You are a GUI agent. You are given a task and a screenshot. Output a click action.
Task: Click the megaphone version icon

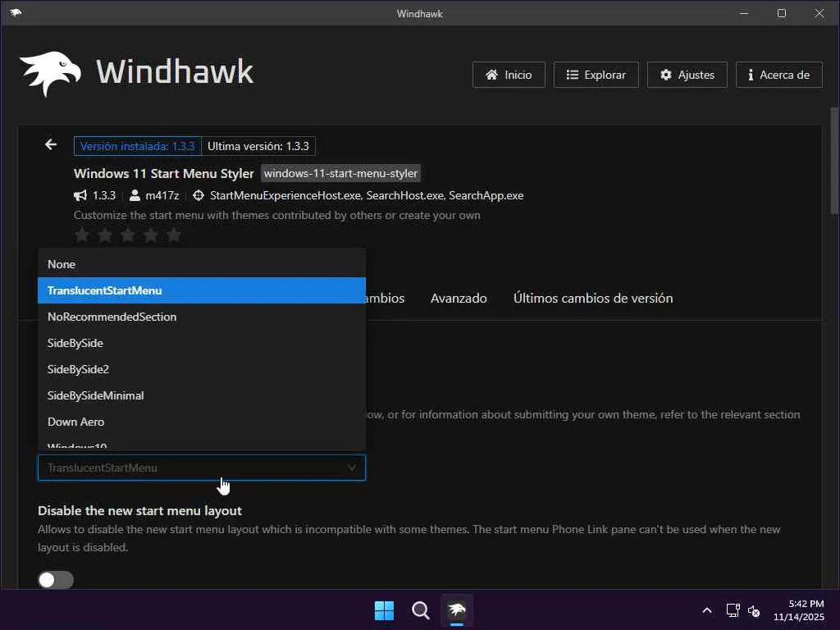[80, 195]
